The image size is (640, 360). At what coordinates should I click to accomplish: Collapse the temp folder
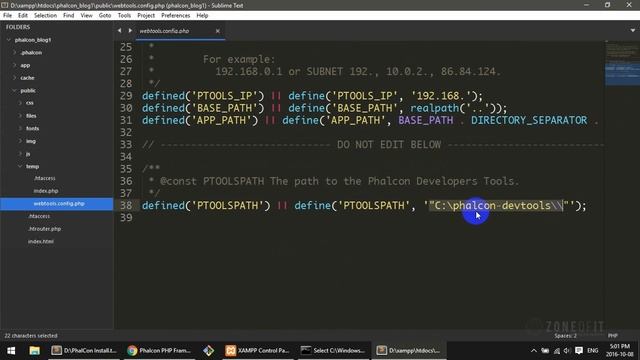[20, 167]
